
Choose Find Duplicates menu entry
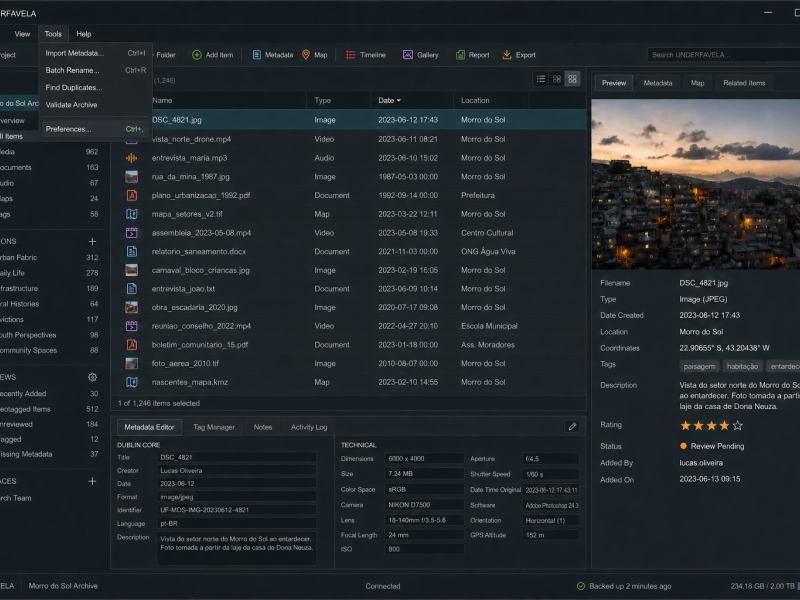pos(95,88)
